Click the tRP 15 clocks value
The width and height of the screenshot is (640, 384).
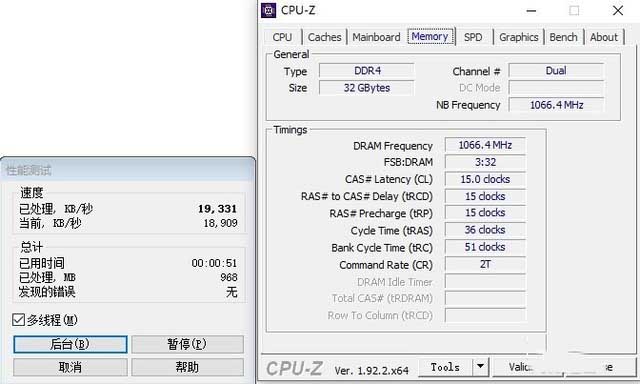point(485,213)
